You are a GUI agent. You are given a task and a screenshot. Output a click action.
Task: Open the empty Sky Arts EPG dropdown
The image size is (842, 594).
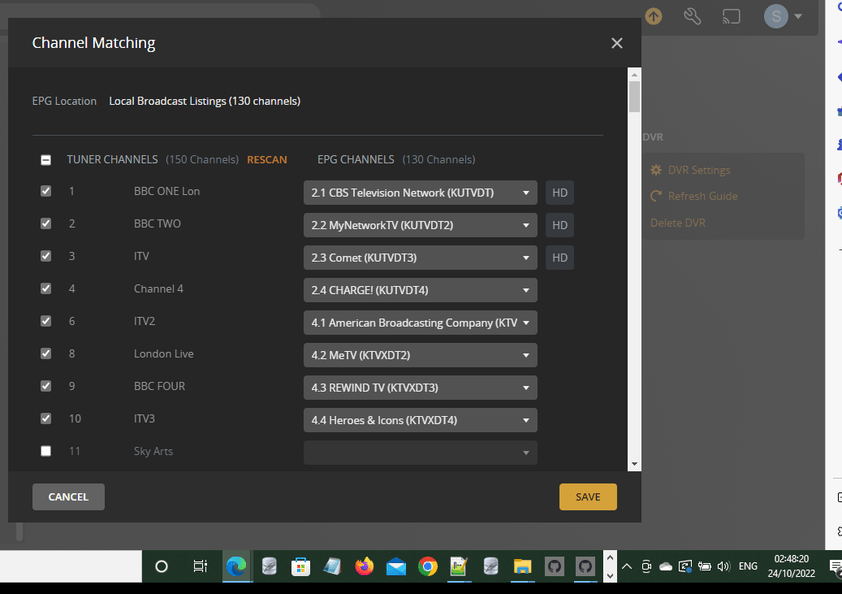pyautogui.click(x=420, y=453)
